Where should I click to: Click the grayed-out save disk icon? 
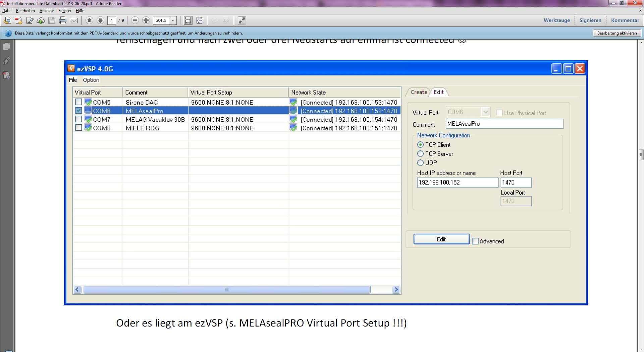click(52, 20)
